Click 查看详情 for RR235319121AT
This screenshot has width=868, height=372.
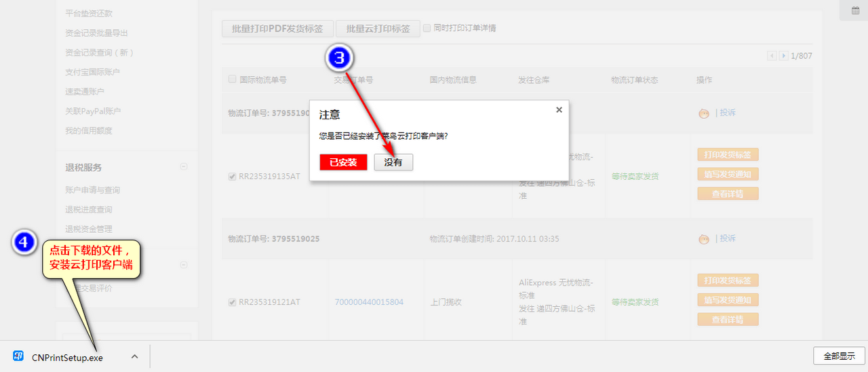coord(728,319)
